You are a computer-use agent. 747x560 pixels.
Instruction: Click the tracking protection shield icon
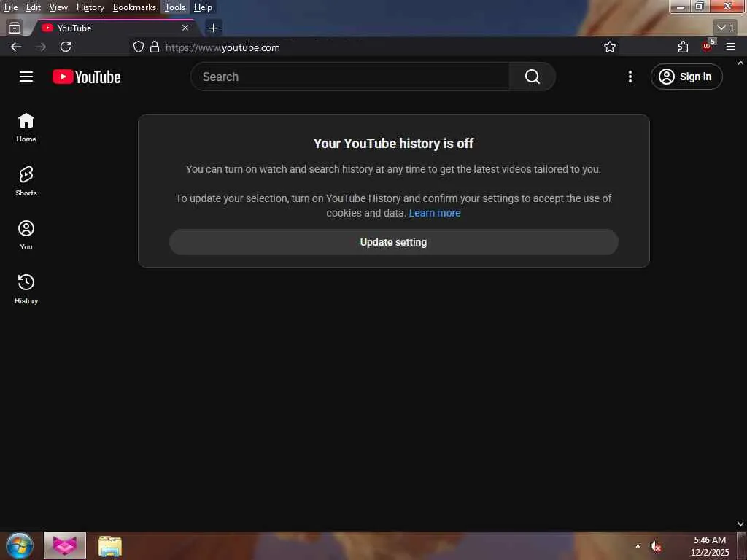138,47
